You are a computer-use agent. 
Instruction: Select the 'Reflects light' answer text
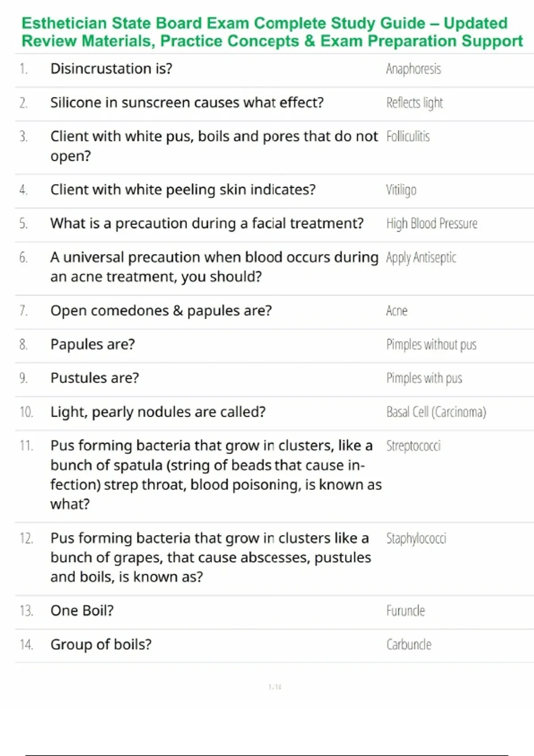point(414,103)
